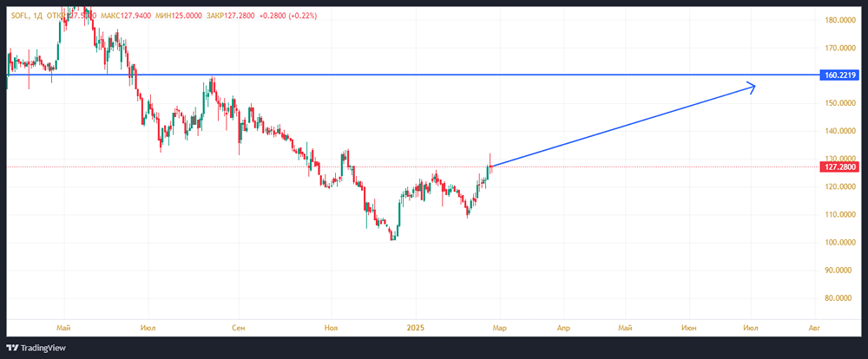Click the 2025 date axis label

click(x=415, y=328)
